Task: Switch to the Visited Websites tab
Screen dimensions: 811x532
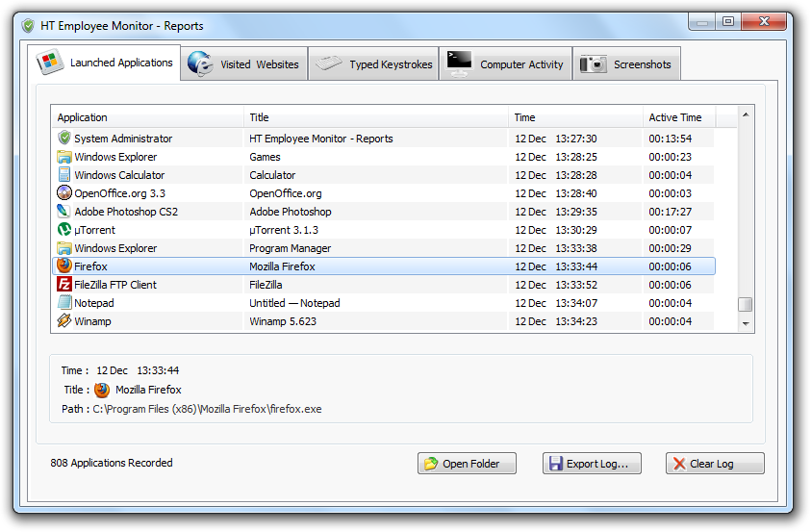Action: click(x=244, y=64)
